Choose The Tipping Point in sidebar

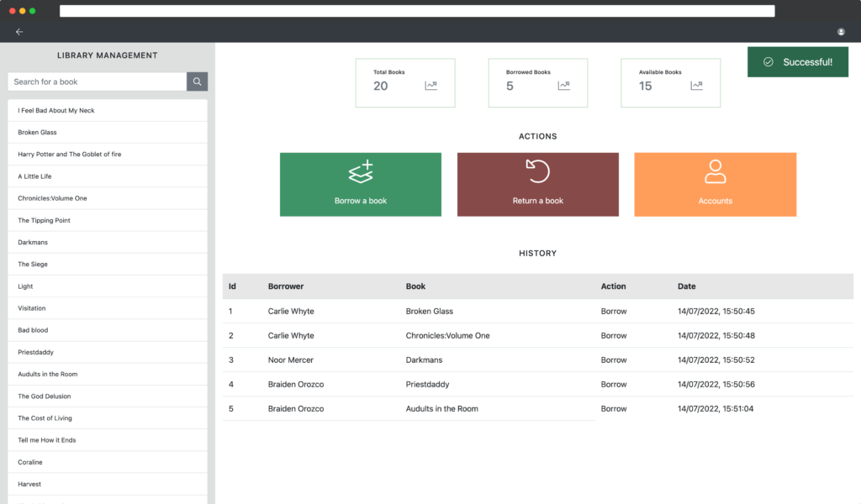pyautogui.click(x=44, y=220)
